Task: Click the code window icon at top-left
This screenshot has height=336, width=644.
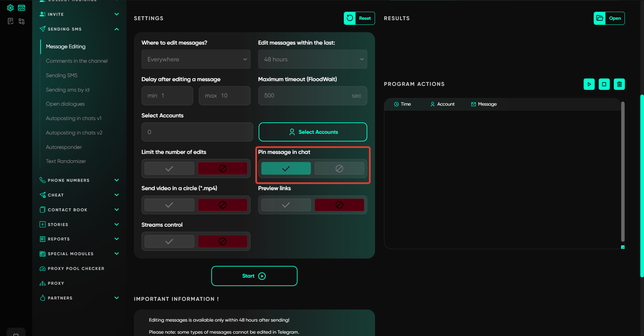Action: click(21, 8)
